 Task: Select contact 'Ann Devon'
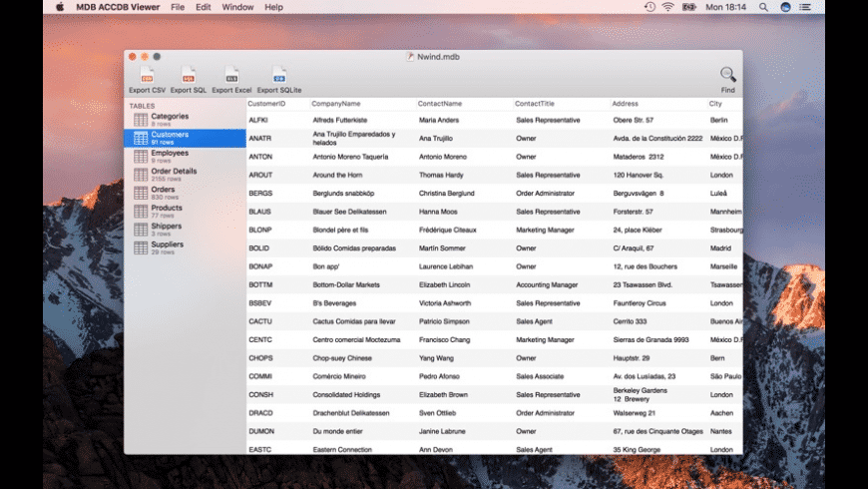coord(436,450)
